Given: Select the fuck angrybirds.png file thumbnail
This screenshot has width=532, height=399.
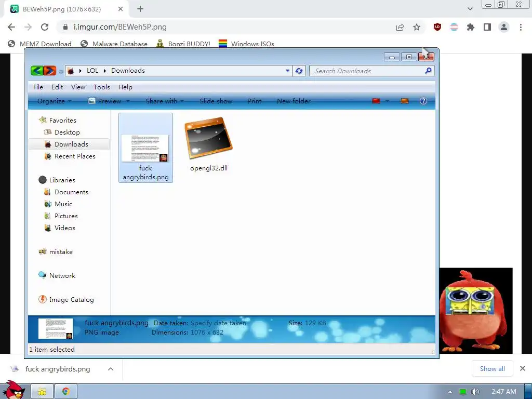Looking at the screenshot, I should 145,148.
